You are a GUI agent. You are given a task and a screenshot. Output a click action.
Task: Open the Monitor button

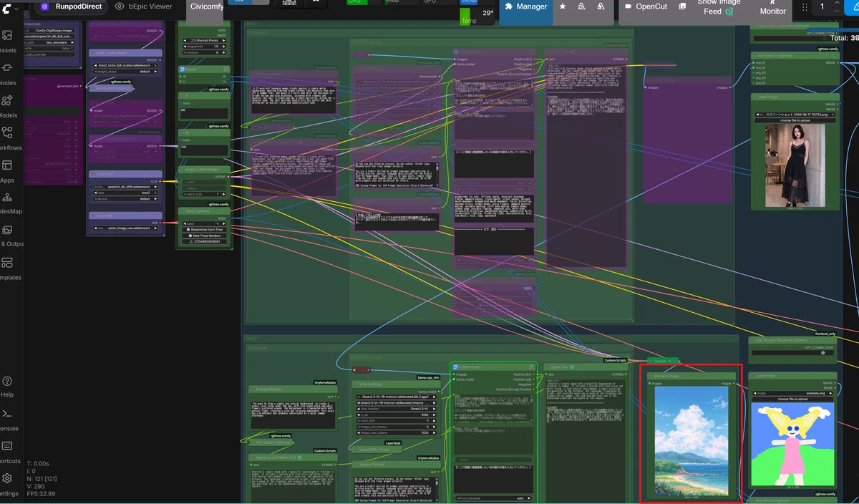pyautogui.click(x=772, y=7)
